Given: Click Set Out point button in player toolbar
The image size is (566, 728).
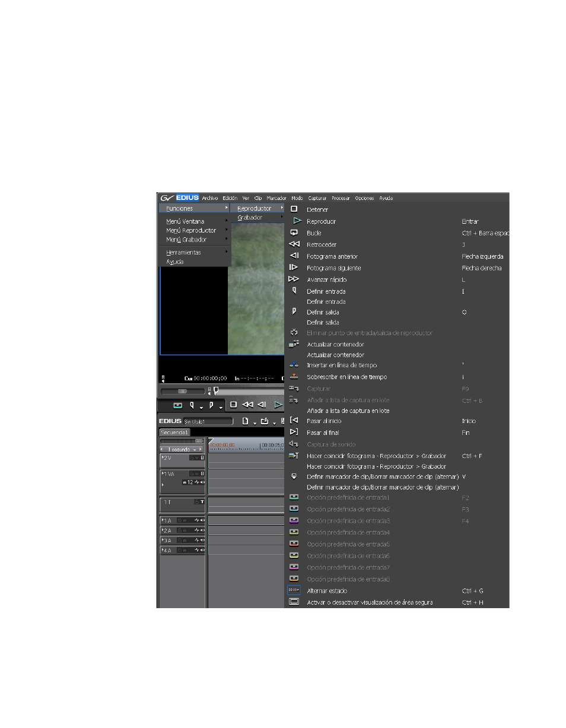Looking at the screenshot, I should pos(211,405).
